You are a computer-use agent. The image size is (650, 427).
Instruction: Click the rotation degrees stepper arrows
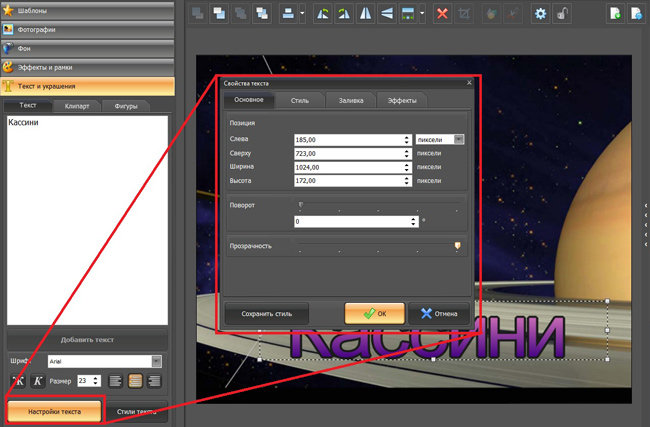click(414, 221)
